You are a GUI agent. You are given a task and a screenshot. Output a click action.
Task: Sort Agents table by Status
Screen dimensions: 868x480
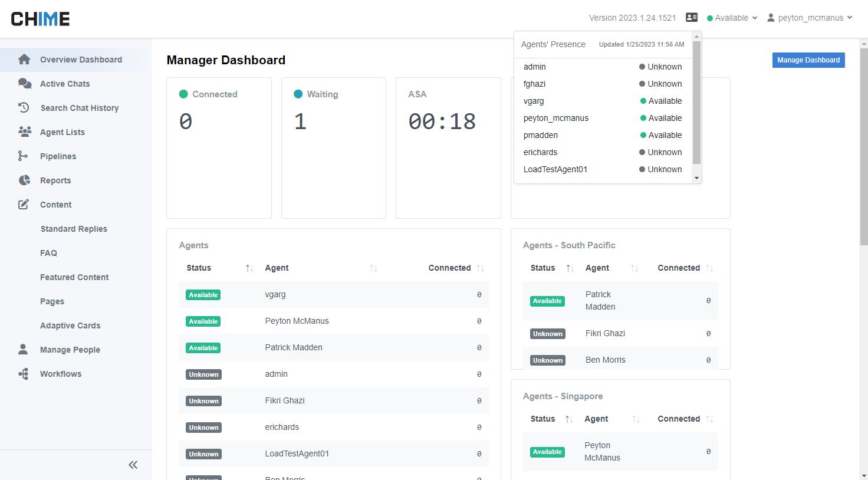(x=249, y=268)
